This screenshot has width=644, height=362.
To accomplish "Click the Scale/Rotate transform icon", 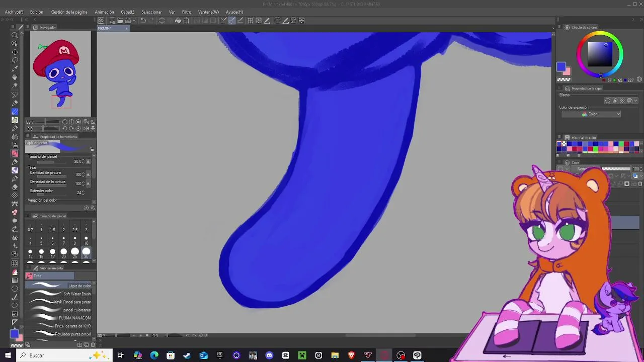I will tap(186, 21).
